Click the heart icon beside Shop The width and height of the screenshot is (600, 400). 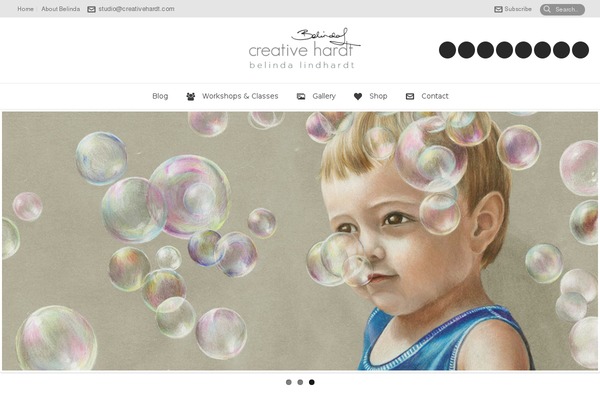tap(358, 96)
